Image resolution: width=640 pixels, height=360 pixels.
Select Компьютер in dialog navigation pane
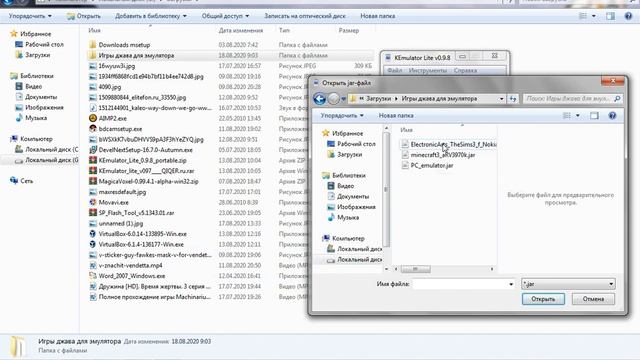pos(343,238)
